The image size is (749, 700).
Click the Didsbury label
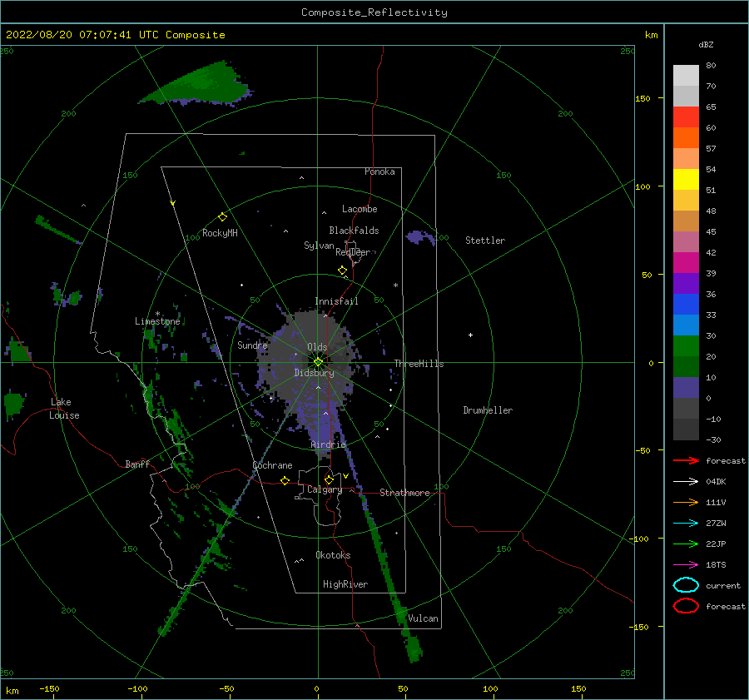pyautogui.click(x=314, y=373)
